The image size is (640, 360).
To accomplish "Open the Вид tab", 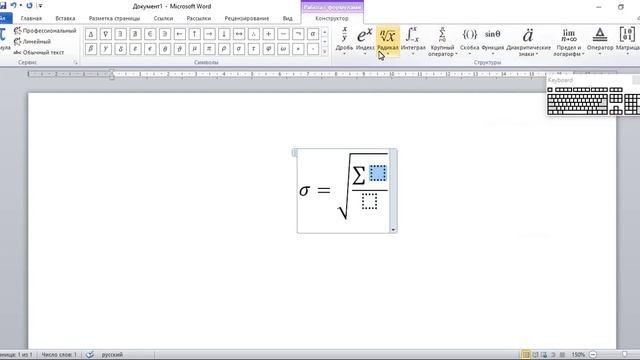I will tap(288, 18).
